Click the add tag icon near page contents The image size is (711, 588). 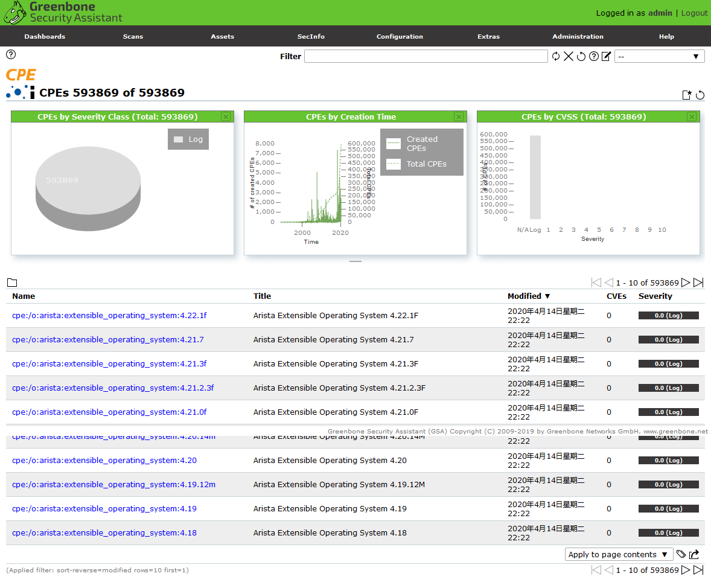point(681,554)
